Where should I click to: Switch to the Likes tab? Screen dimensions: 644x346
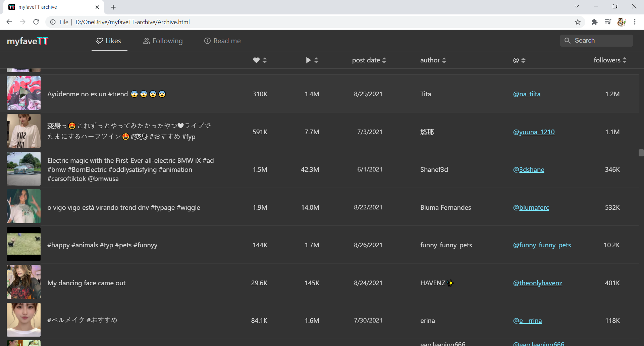[x=109, y=41]
